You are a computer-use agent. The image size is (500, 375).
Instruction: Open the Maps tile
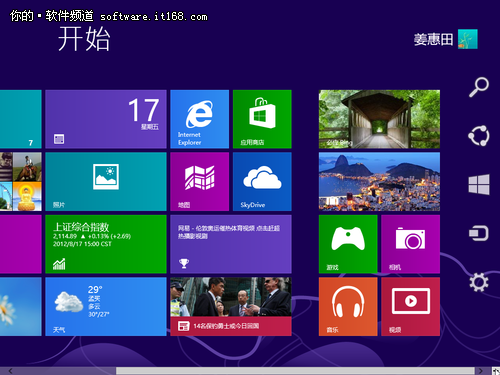199,182
